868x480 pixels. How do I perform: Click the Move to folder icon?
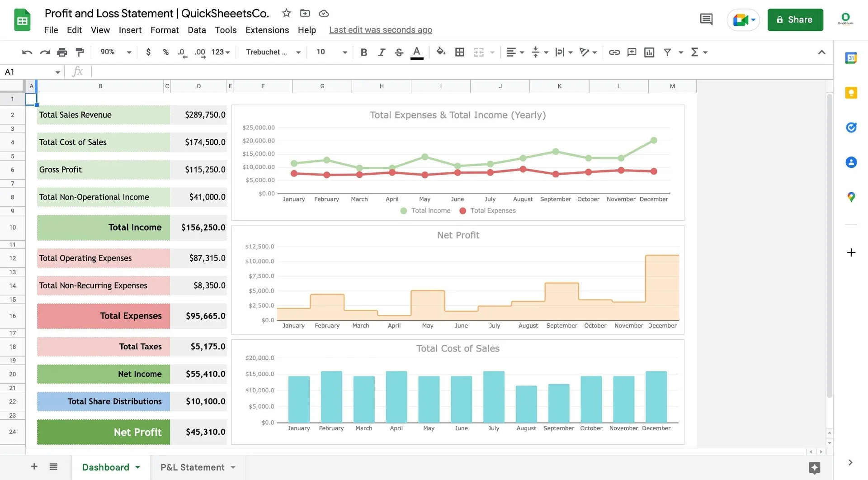tap(305, 13)
